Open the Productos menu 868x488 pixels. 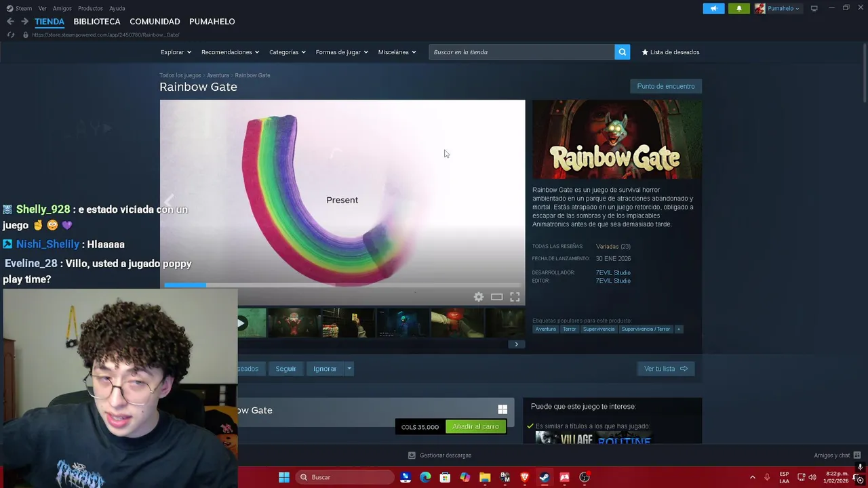point(90,8)
